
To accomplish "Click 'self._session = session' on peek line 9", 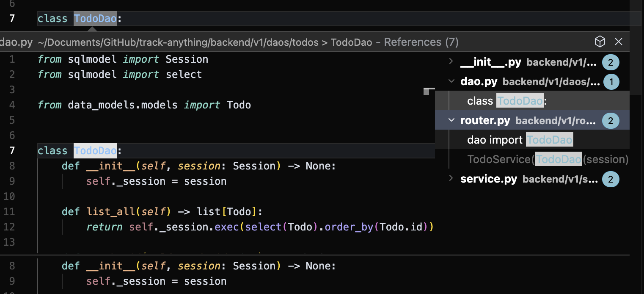I will (x=157, y=181).
